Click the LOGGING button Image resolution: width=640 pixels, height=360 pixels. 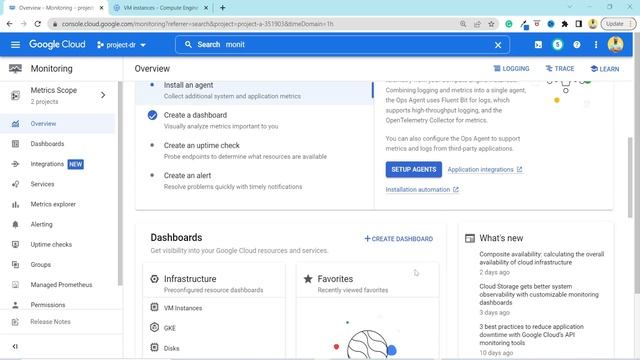tap(511, 69)
